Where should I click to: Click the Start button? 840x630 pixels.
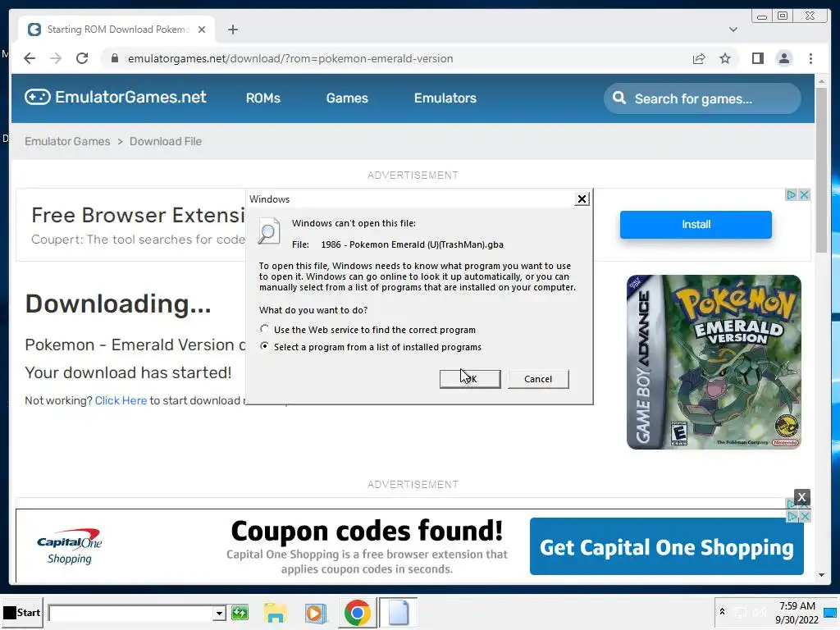[x=22, y=612]
